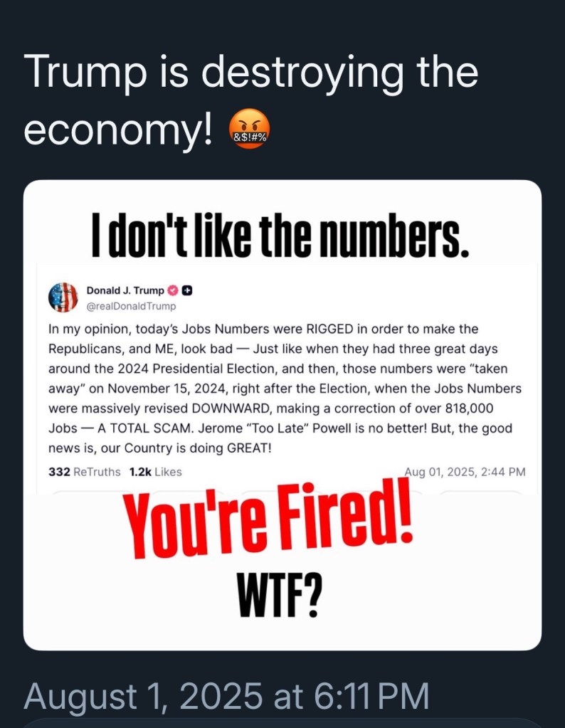565x728 pixels.
Task: Open the attached image's blank white area below WTF
Action: [282, 632]
